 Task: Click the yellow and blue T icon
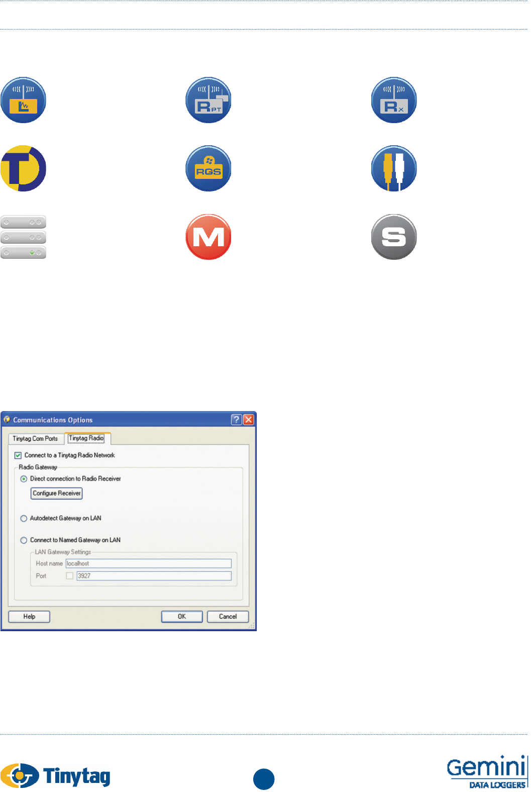23,168
